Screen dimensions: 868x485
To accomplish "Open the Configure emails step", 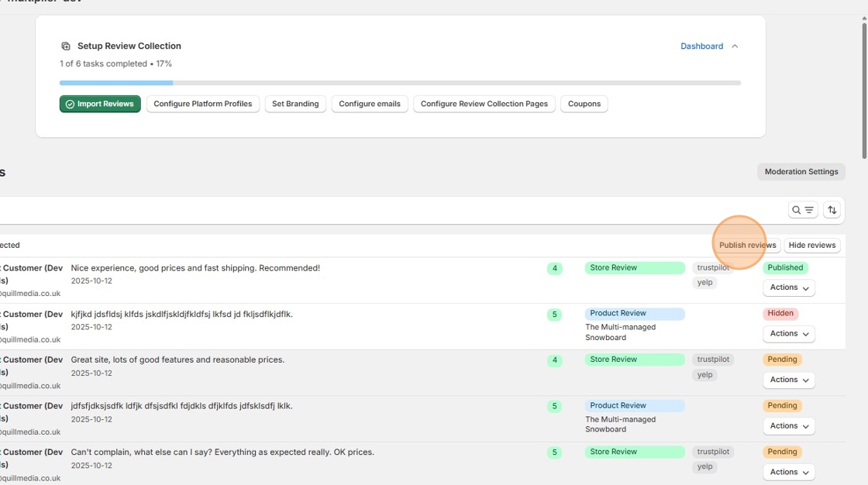I will click(x=370, y=104).
